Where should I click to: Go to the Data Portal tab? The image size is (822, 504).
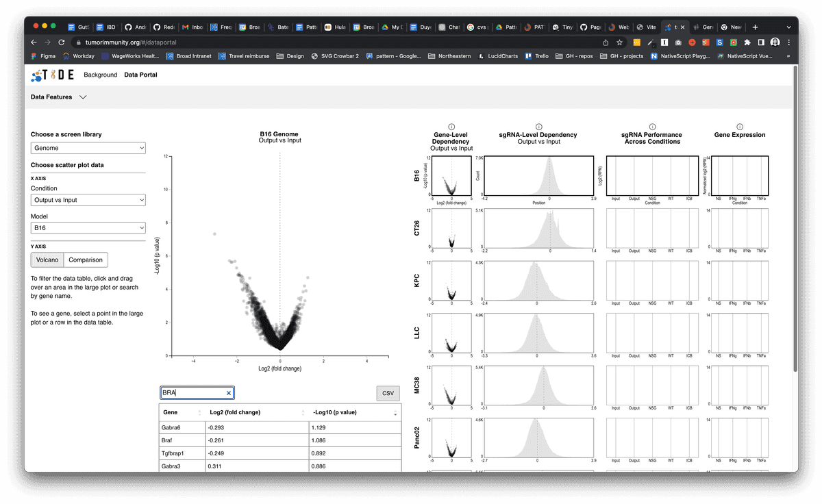point(140,75)
